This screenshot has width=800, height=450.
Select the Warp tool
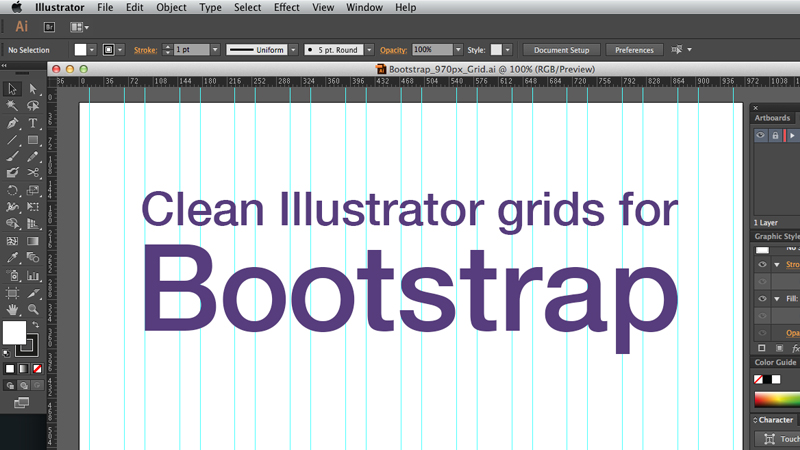12,207
